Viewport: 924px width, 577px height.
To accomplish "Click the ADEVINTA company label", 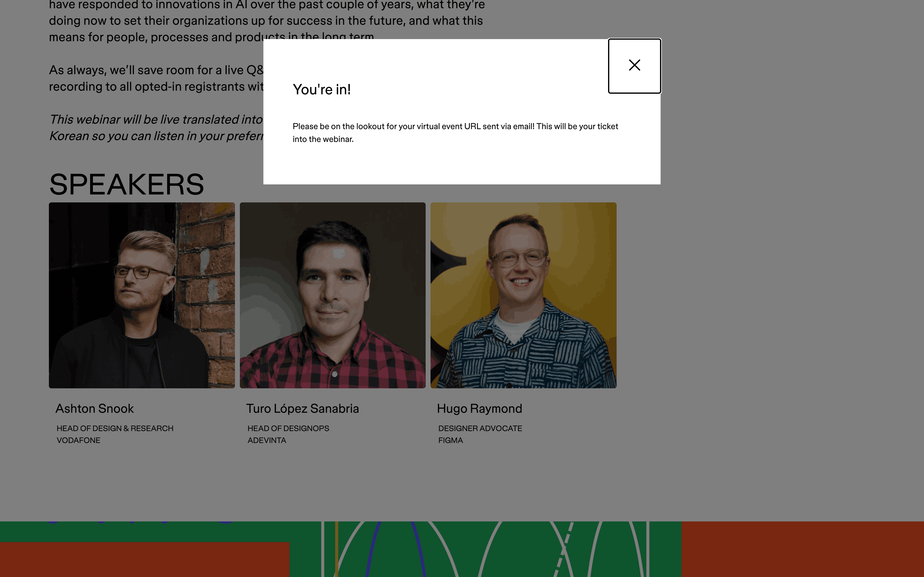I will (266, 440).
